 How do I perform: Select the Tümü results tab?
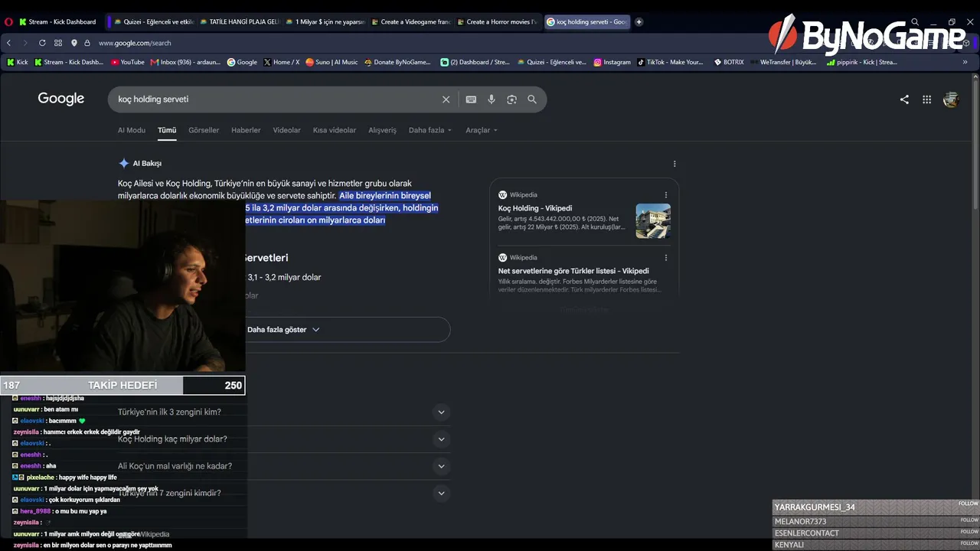coord(167,130)
